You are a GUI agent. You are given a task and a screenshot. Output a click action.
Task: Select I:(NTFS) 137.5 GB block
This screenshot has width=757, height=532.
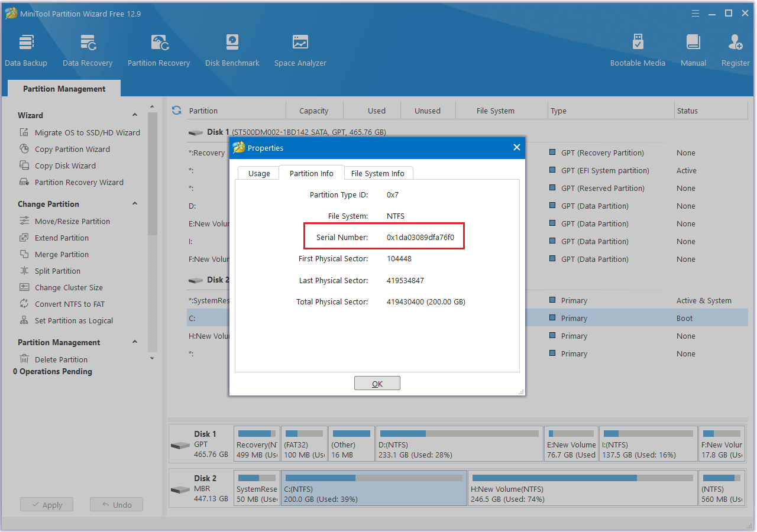(x=648, y=443)
